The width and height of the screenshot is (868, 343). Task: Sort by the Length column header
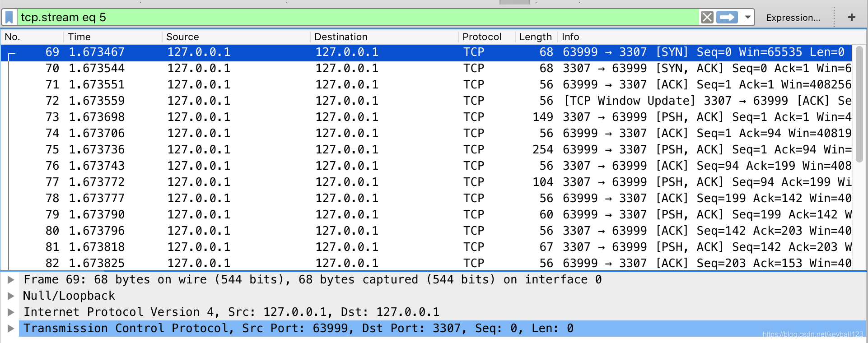[x=536, y=37]
